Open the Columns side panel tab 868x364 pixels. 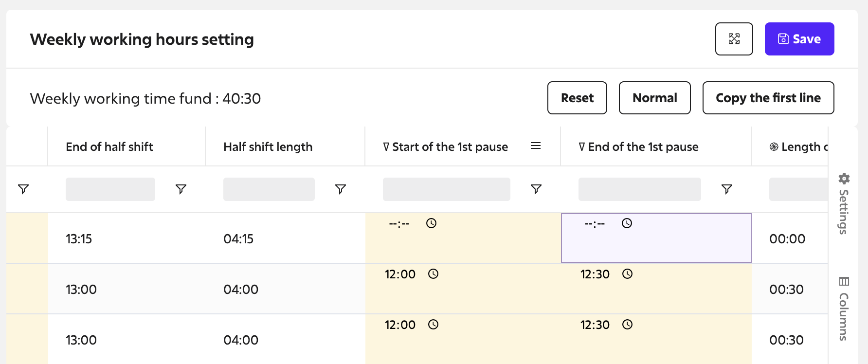click(844, 309)
